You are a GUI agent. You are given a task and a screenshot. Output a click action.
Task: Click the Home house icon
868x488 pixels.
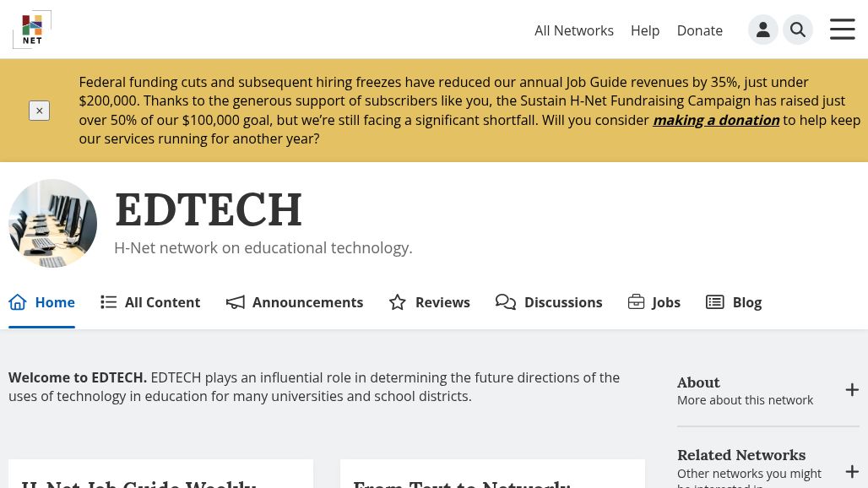pyautogui.click(x=18, y=302)
